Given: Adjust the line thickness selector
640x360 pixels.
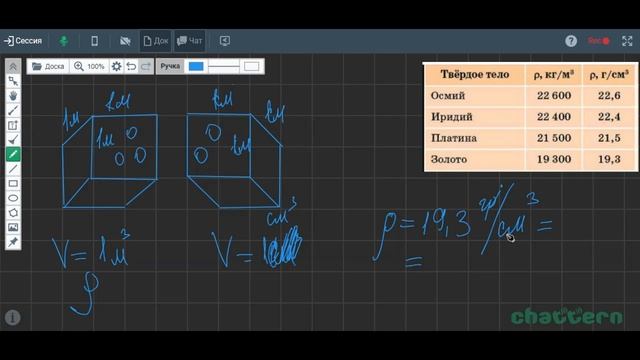Looking at the screenshot, I should click(223, 66).
